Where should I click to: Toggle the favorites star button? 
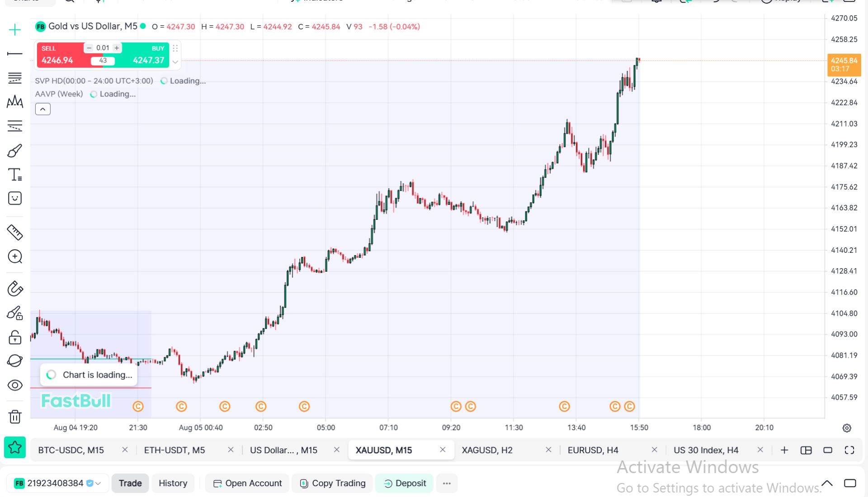(x=15, y=448)
